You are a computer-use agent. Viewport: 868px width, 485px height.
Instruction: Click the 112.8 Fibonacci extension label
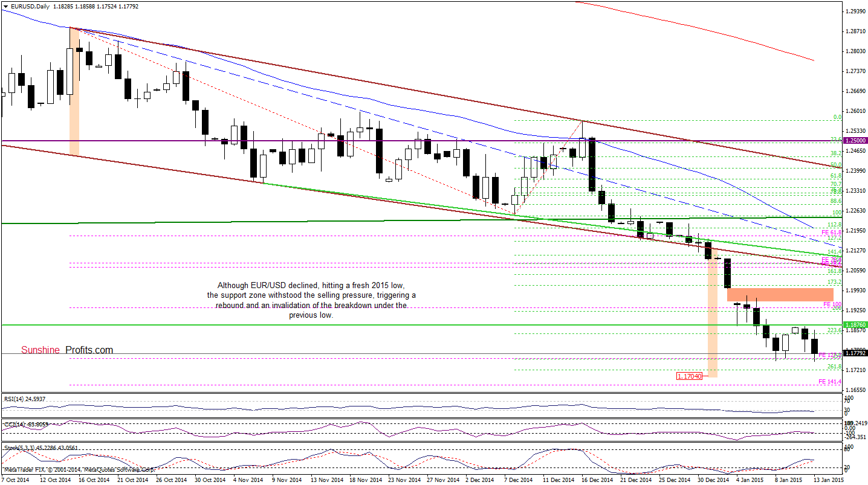[835, 224]
